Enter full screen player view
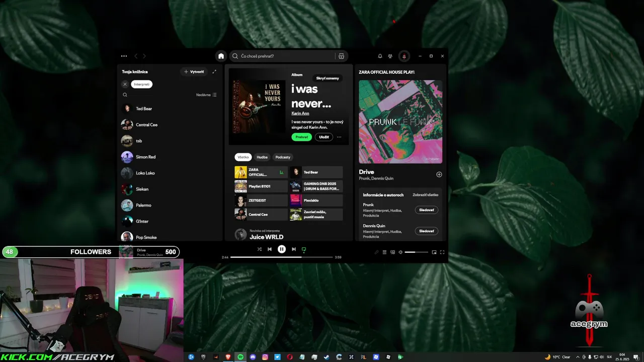This screenshot has width=644, height=362. coord(442,252)
